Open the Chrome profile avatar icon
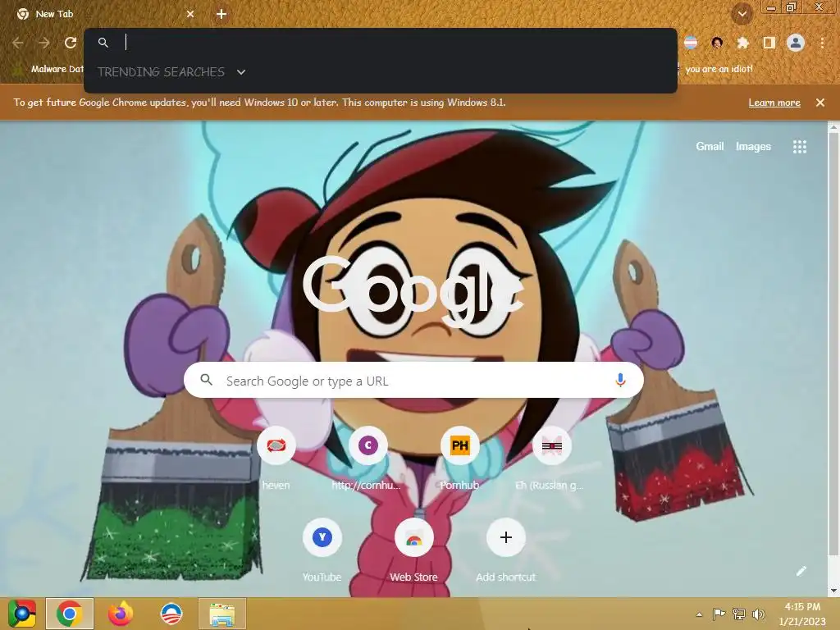 (x=796, y=43)
